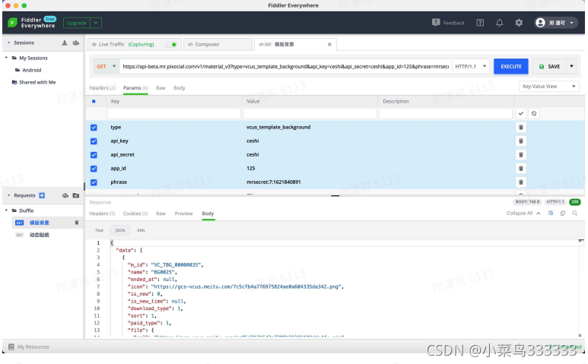Click the icon URL link in JSON
Image resolution: width=588 pixels, height=364 pixels.
[x=246, y=286]
